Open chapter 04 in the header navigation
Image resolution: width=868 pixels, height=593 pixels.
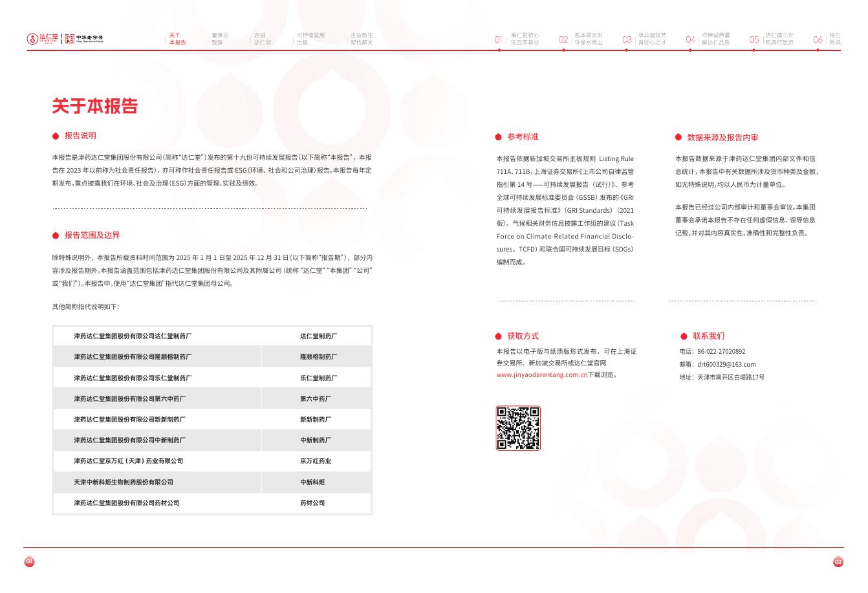(708, 39)
